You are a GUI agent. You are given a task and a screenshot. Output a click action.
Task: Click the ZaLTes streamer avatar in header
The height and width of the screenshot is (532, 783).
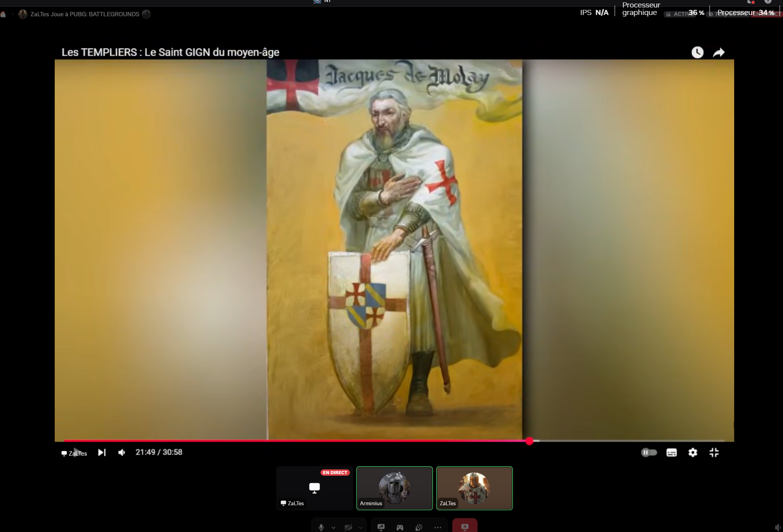pos(23,14)
